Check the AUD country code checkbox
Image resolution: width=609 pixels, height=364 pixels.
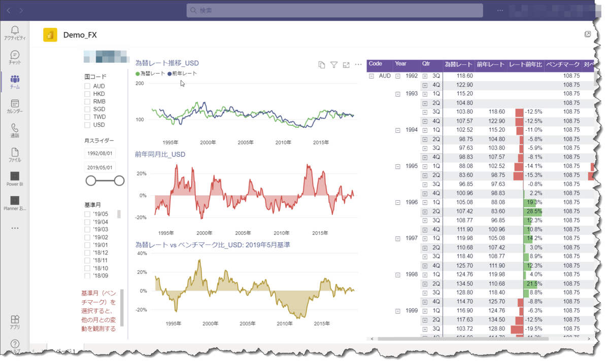click(87, 86)
